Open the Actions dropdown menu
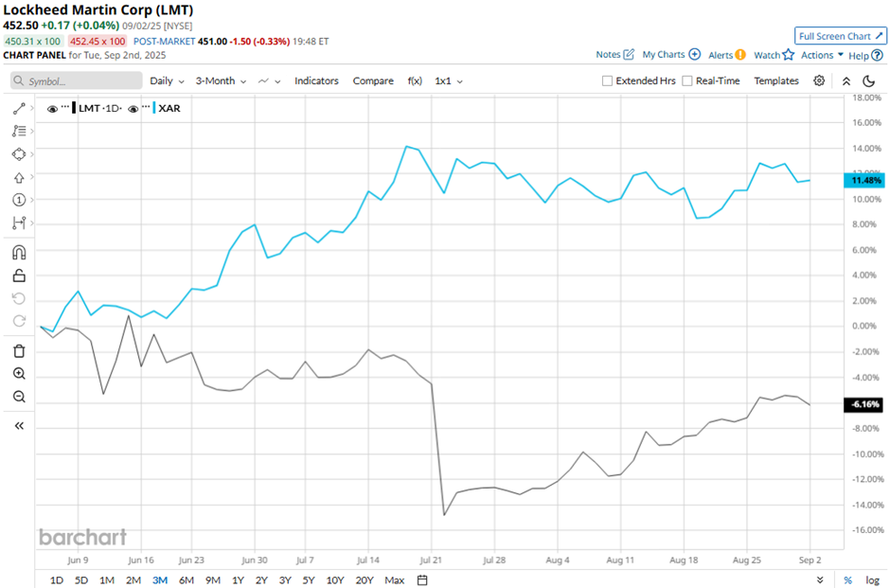 pyautogui.click(x=822, y=55)
